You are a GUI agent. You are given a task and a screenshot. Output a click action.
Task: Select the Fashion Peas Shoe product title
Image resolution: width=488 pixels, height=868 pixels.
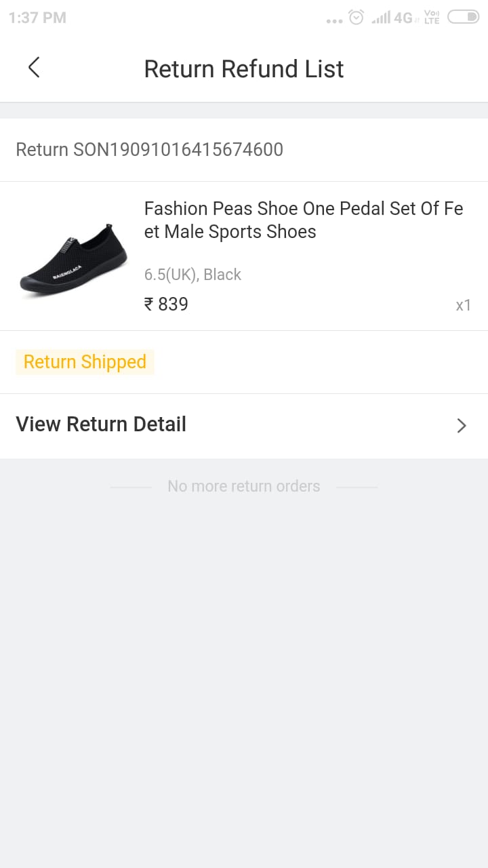[303, 220]
